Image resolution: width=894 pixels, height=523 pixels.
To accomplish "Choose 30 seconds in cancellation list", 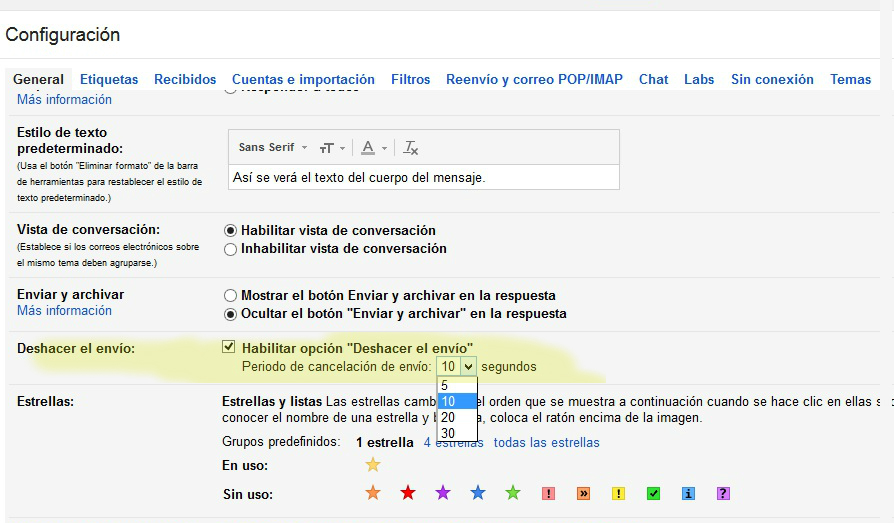I will tap(448, 433).
